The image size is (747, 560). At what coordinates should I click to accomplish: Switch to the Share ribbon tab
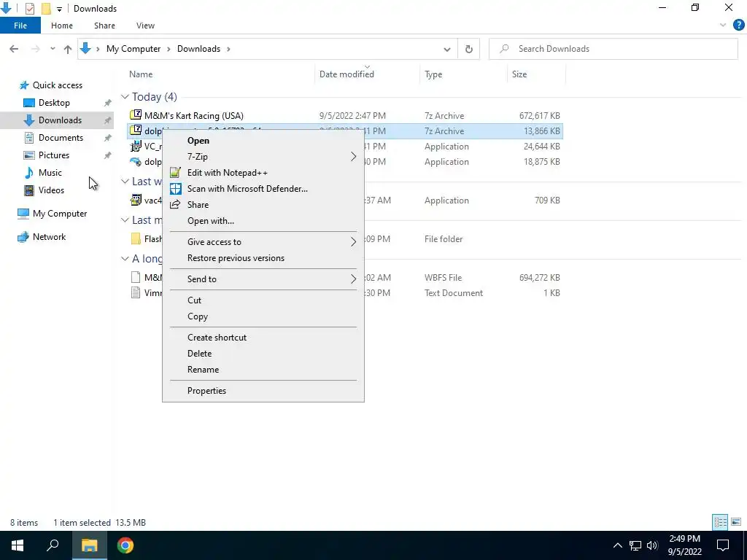pos(104,26)
